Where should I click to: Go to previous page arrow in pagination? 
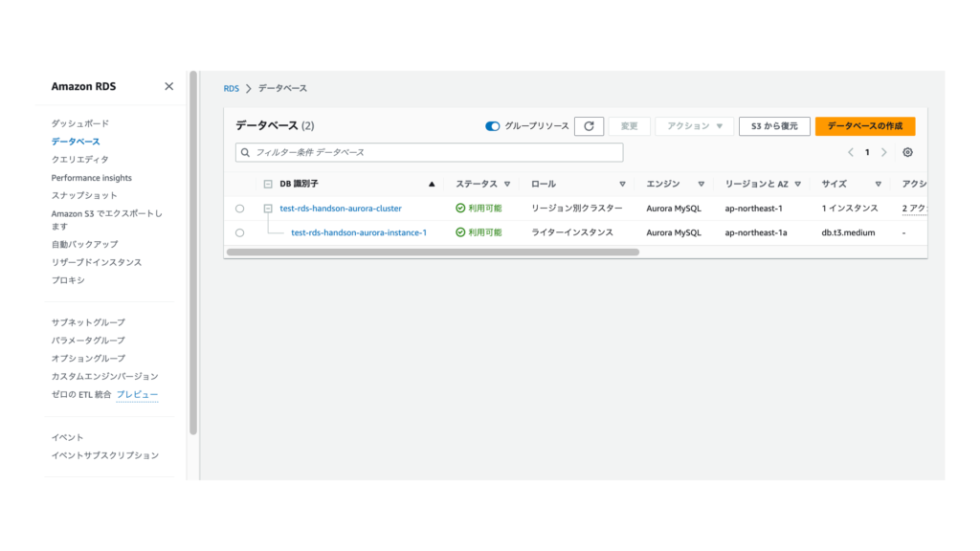[850, 152]
